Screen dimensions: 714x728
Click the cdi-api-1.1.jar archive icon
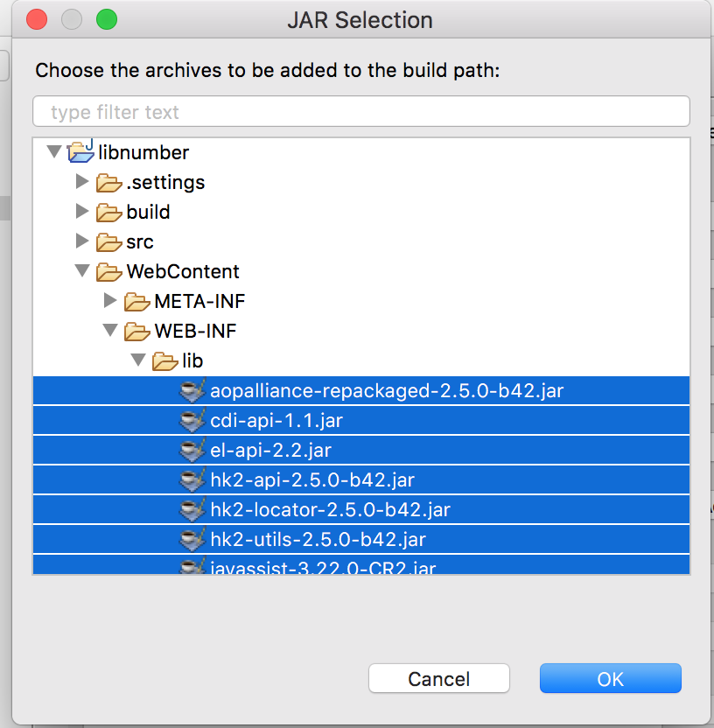point(192,420)
